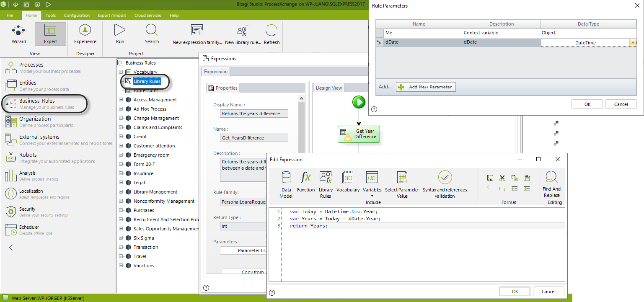Expand the Six Sigma tree node
This screenshot has height=302, width=644.
(x=121, y=238)
